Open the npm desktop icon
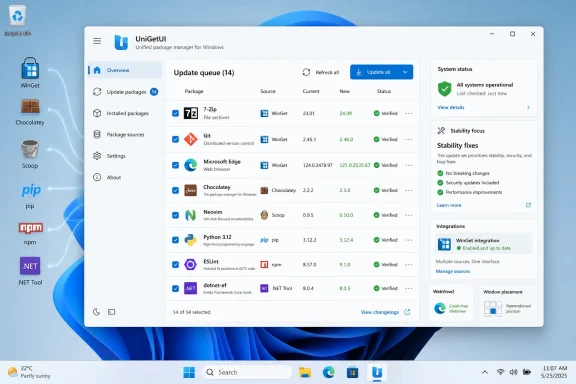 [x=30, y=233]
